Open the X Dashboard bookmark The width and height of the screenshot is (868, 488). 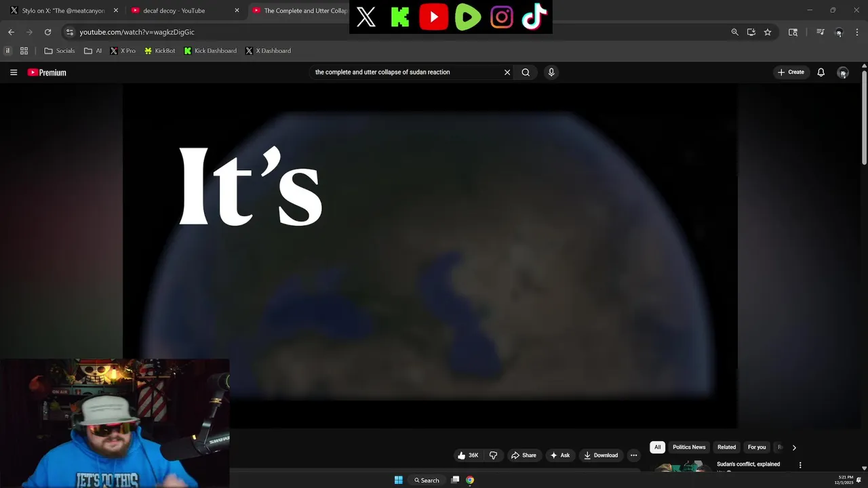pos(268,51)
